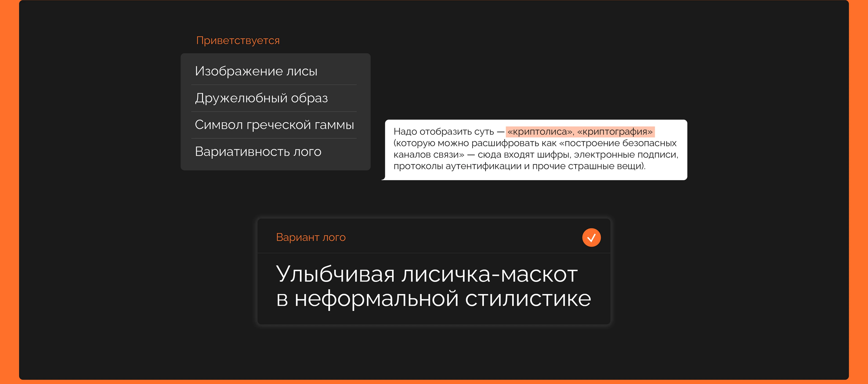
Task: Click the speech bubble tail corner
Action: point(384,179)
